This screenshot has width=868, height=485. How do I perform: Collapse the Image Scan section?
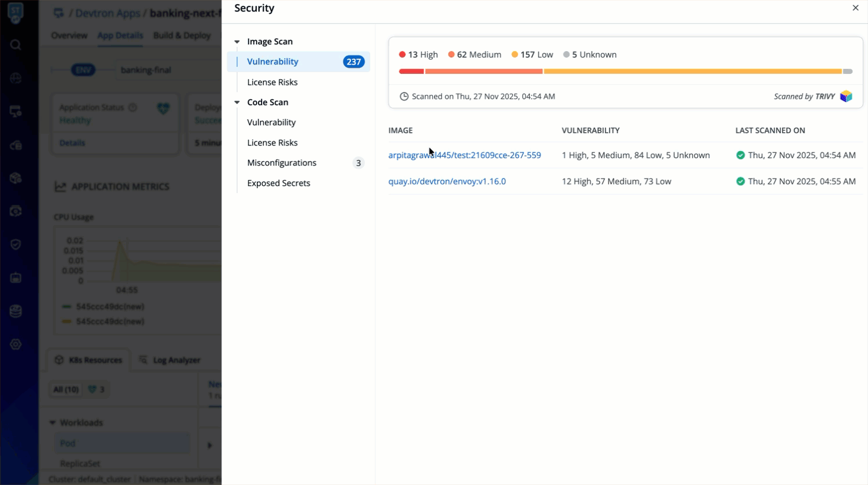[x=237, y=42]
